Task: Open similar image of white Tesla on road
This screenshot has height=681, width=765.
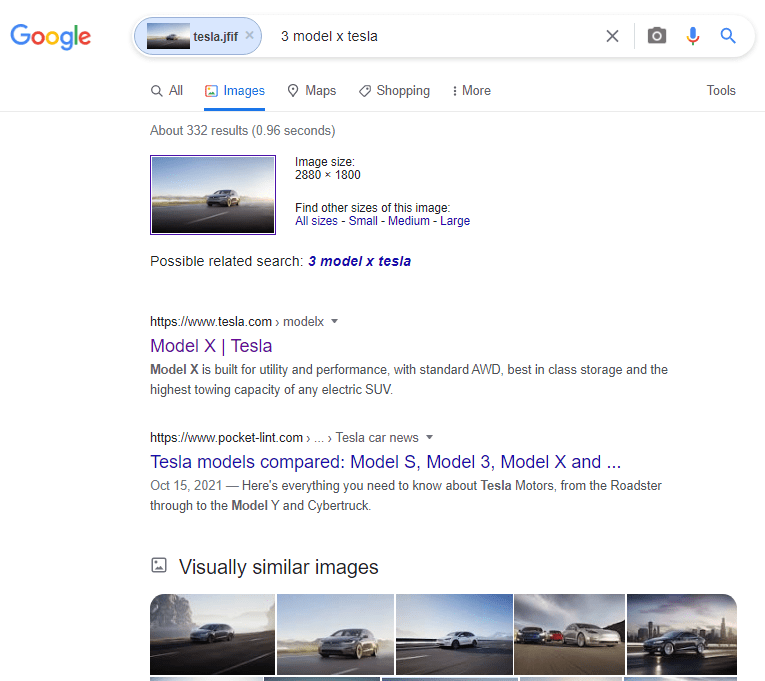Action: (x=454, y=634)
